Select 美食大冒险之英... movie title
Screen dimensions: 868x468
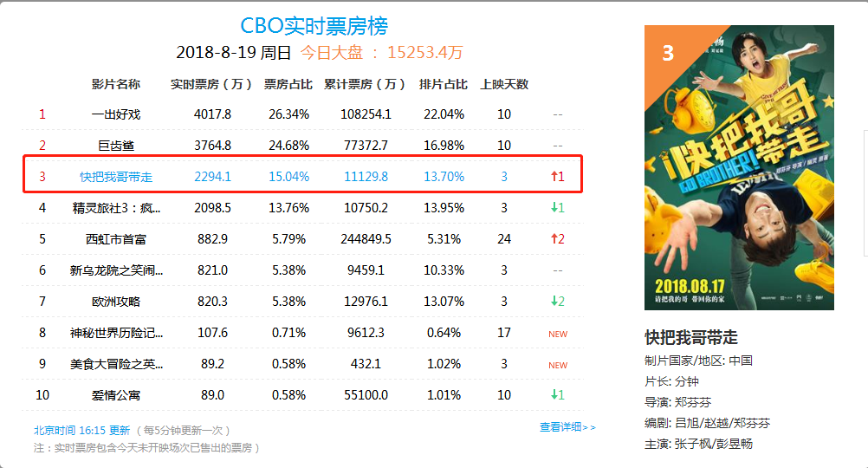pos(116,364)
